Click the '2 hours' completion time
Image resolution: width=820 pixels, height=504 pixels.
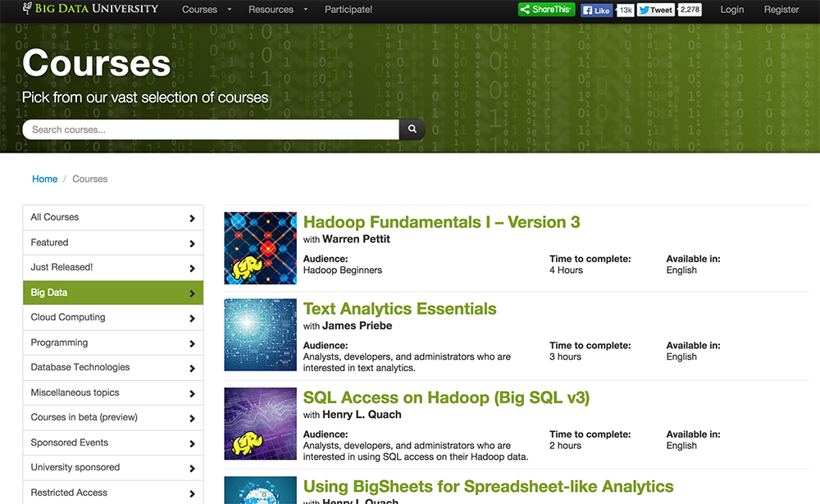565,446
